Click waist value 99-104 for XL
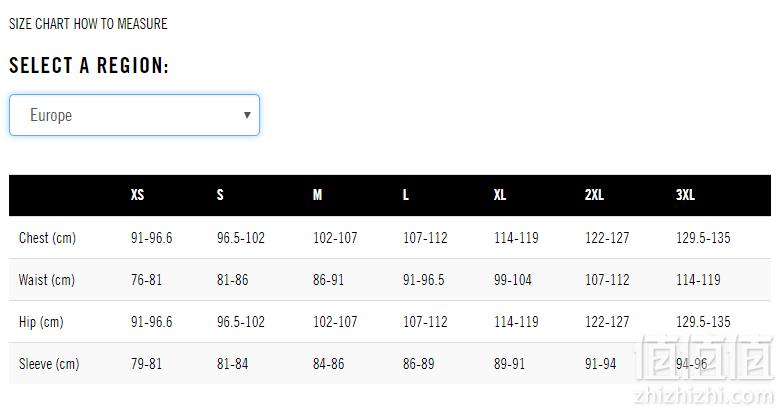 (513, 280)
